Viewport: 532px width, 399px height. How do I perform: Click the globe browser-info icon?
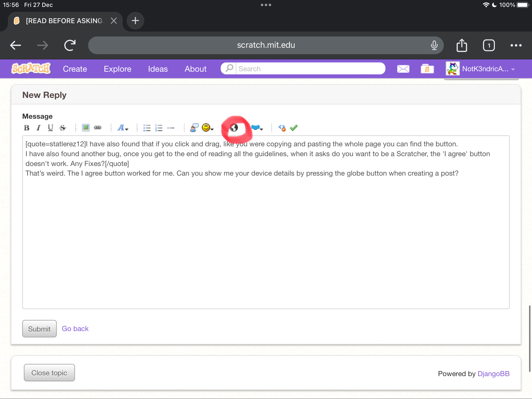pyautogui.click(x=234, y=128)
